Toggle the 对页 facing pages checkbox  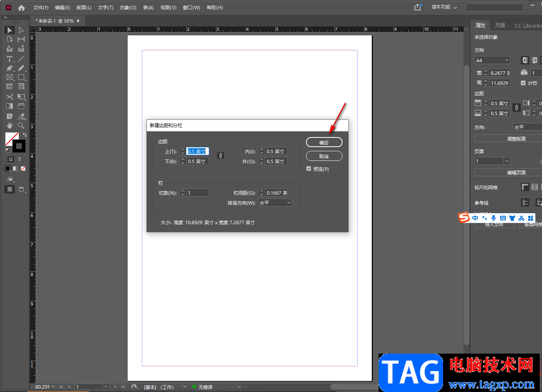(x=523, y=83)
